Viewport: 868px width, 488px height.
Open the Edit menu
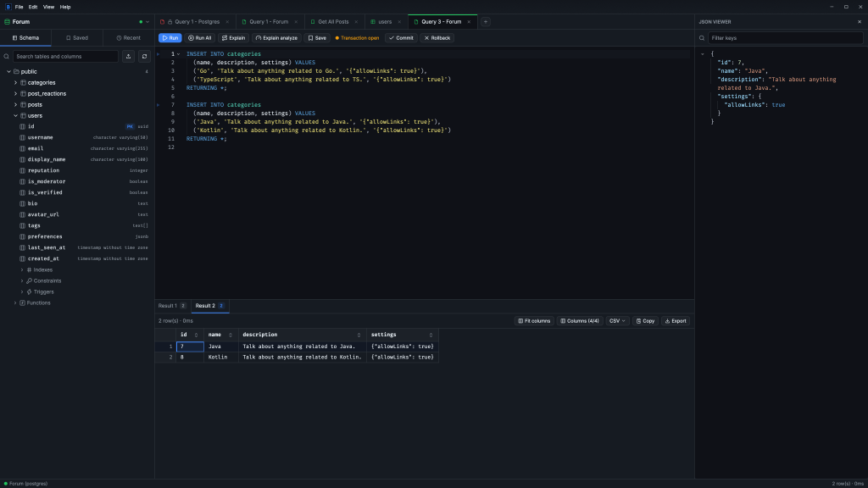33,7
